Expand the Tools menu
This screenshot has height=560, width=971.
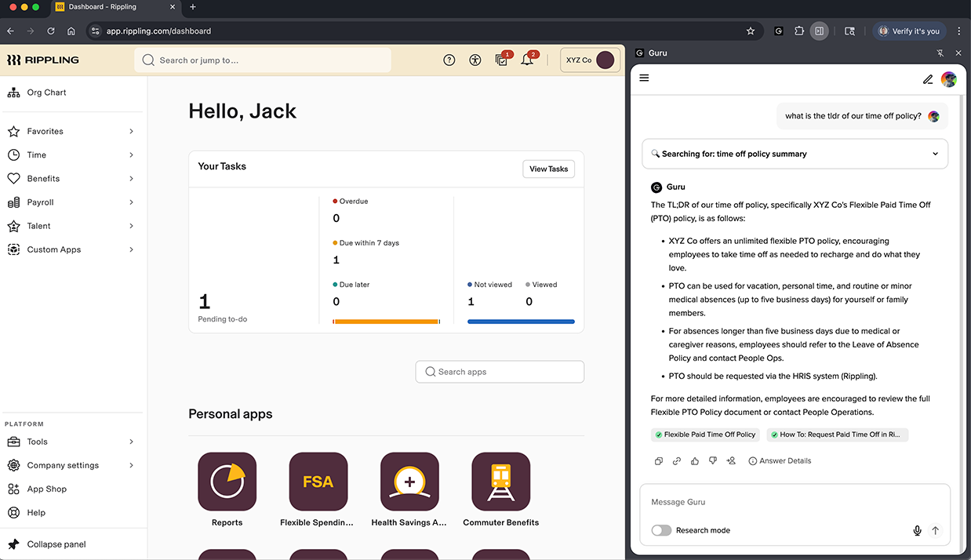[x=71, y=442]
